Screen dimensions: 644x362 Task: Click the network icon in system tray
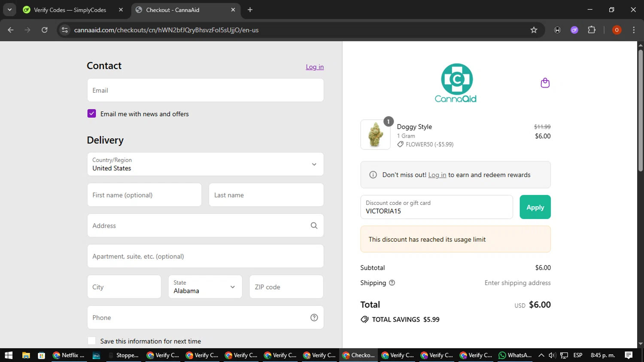click(x=564, y=355)
